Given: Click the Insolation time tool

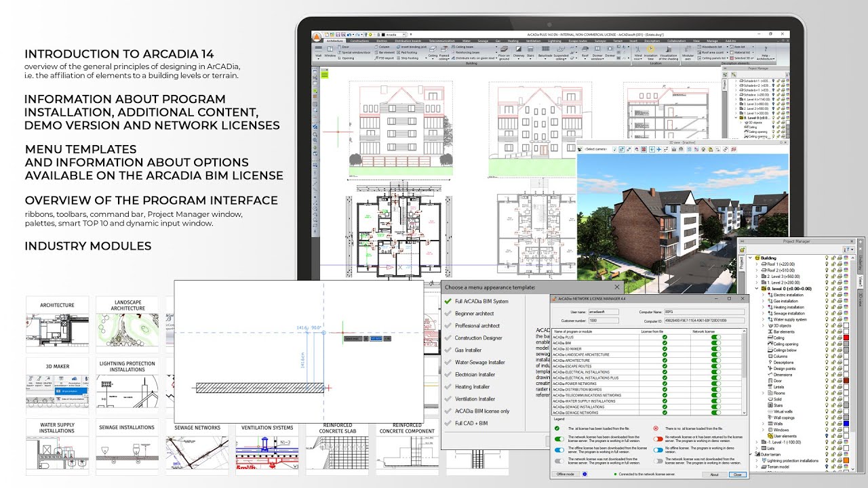Looking at the screenshot, I should [x=650, y=53].
